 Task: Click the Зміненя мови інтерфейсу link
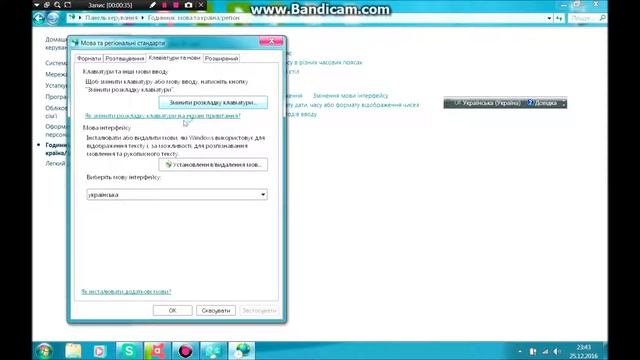(351, 96)
